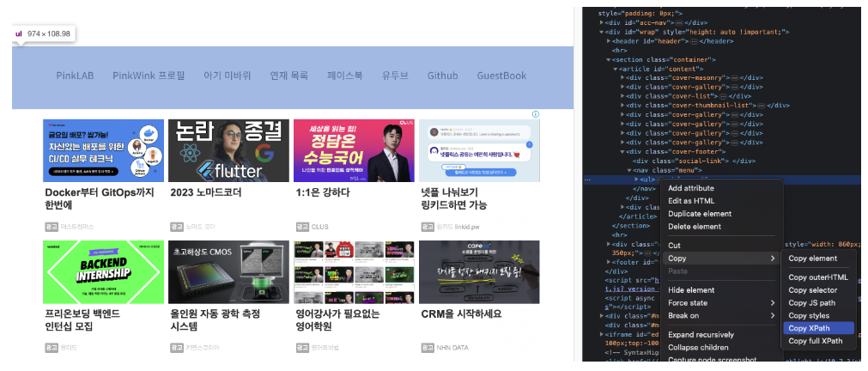Click the 넷플릭스 공유 ad thumbnail

(x=479, y=150)
